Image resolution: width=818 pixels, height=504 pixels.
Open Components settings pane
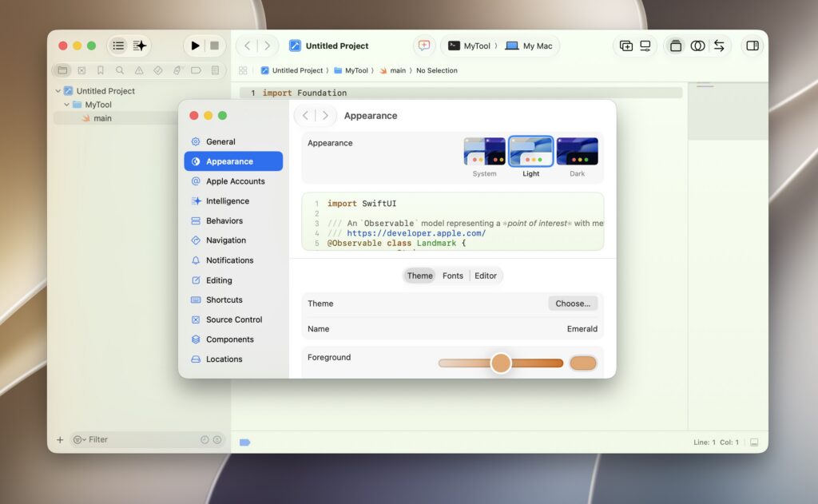pyautogui.click(x=233, y=339)
